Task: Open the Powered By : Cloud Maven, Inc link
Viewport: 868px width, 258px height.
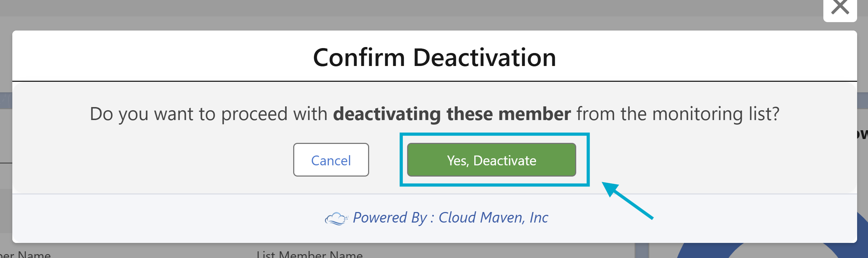Action: tap(450, 218)
